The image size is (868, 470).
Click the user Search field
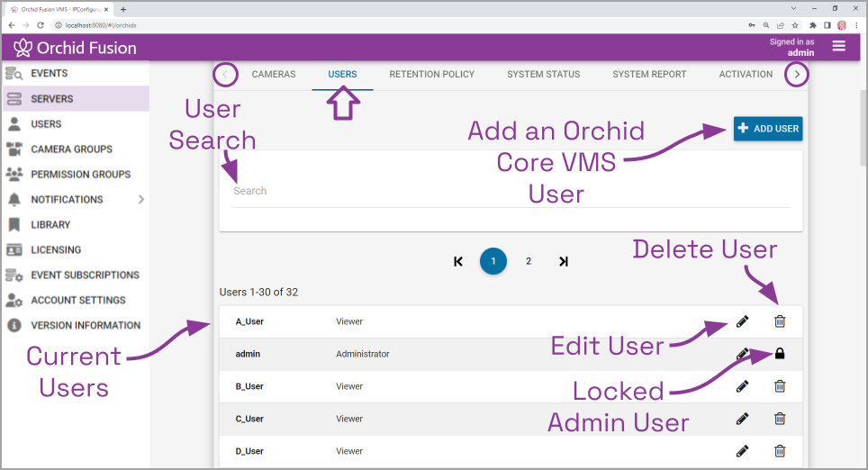pyautogui.click(x=510, y=191)
